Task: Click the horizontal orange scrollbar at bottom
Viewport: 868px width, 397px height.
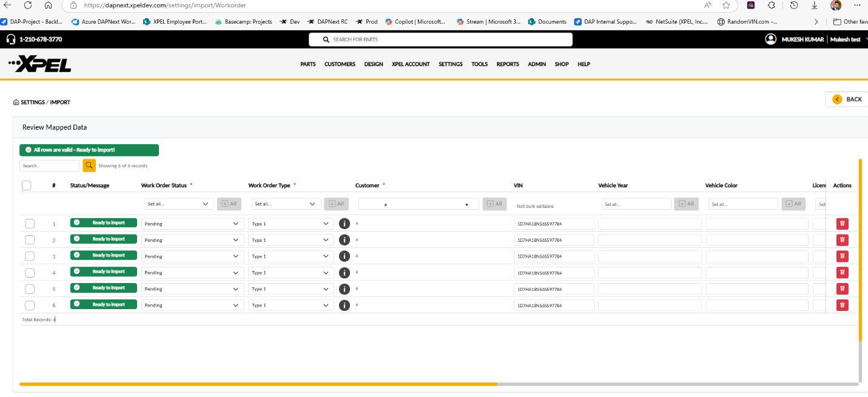Action: (258, 384)
